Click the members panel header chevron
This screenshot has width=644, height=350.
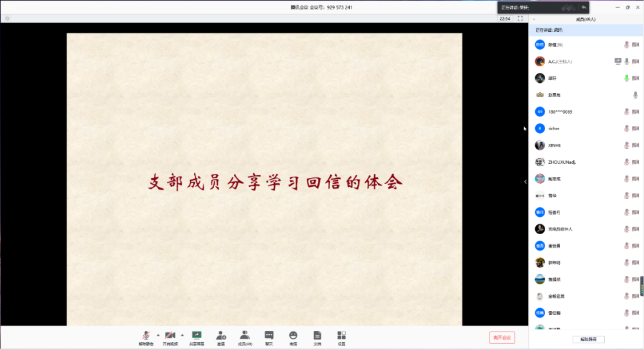coord(534,19)
